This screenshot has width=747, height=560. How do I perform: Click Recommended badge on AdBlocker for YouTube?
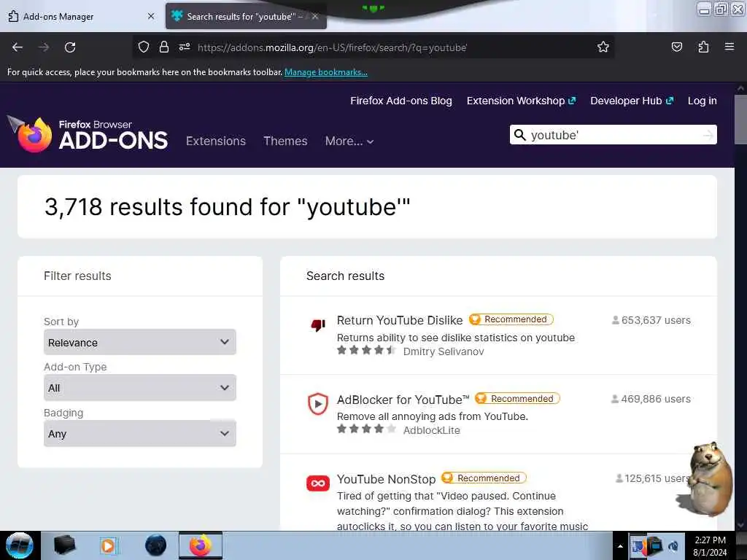517,398
